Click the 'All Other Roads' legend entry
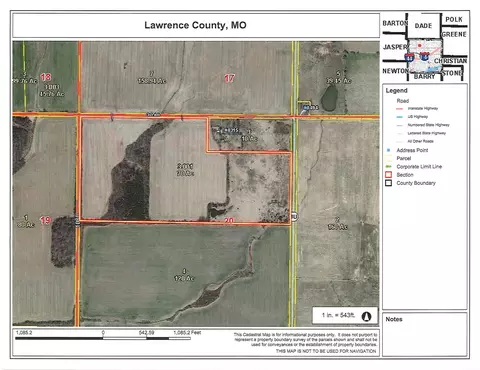 click(x=420, y=141)
